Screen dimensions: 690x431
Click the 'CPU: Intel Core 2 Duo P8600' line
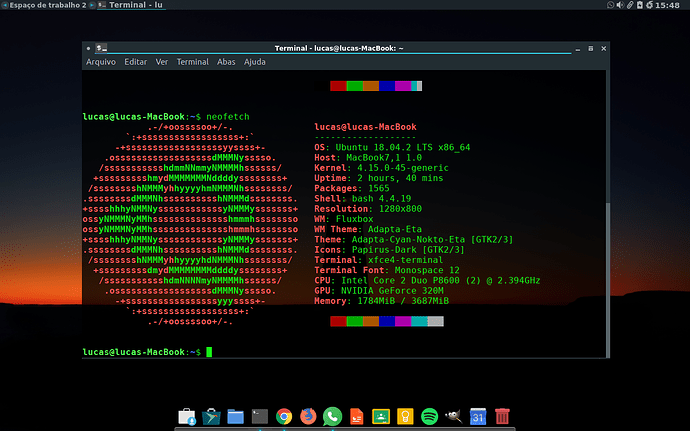(427, 280)
